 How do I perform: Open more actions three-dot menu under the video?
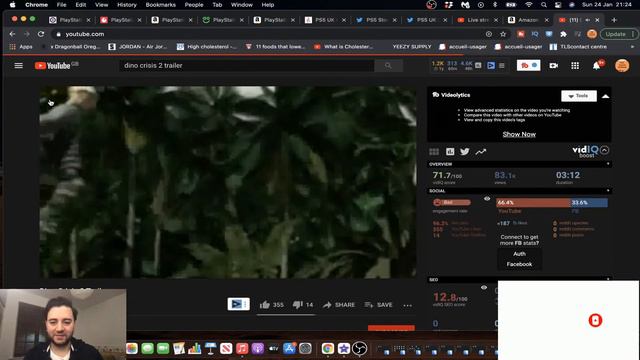(407, 305)
